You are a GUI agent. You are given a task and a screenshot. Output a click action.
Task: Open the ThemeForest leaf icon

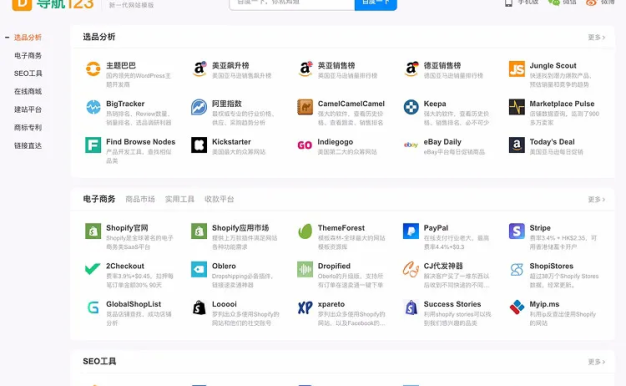(x=305, y=231)
